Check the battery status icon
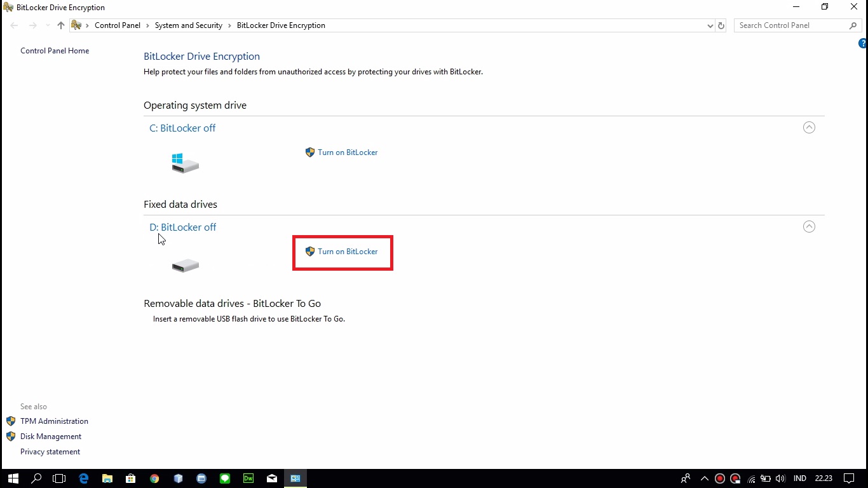Image resolution: width=868 pixels, height=488 pixels. pos(766,478)
